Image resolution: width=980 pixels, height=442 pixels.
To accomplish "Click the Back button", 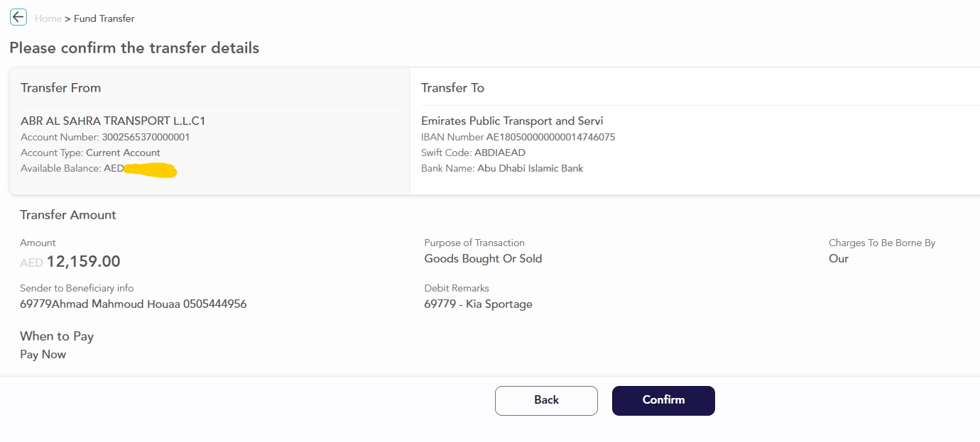I will 546,400.
